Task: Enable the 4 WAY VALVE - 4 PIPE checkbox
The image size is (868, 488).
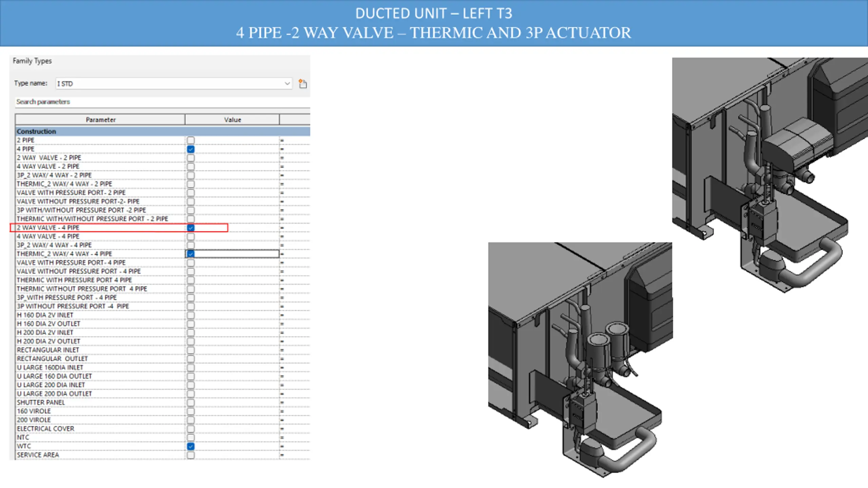Action: pos(191,237)
